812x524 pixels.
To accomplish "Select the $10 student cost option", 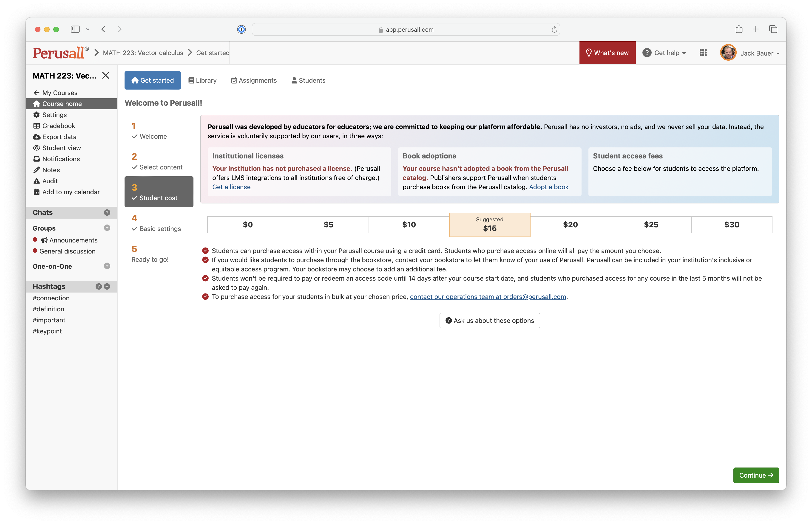I will [x=409, y=224].
